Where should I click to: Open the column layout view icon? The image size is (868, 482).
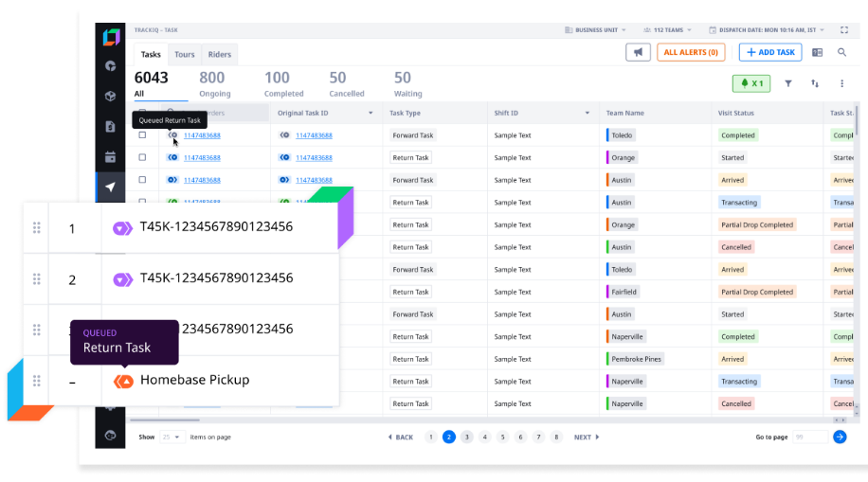(817, 52)
